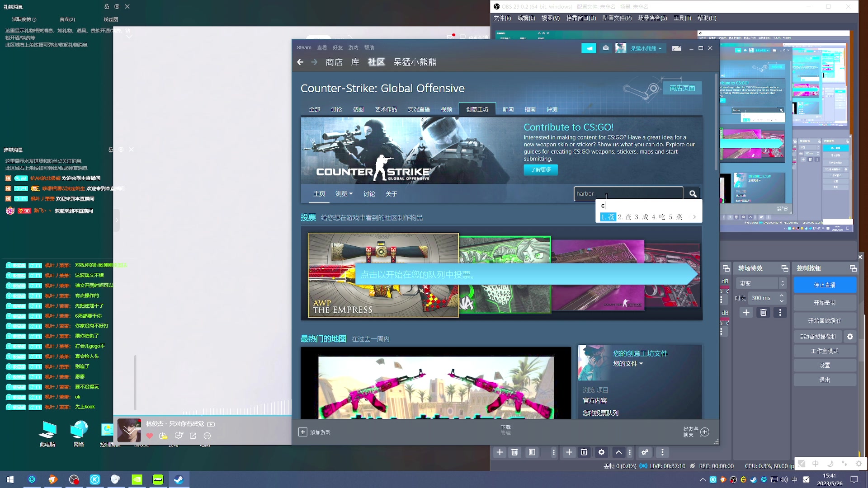Toggle 开始录制 recording button
868x488 pixels.
click(x=825, y=303)
